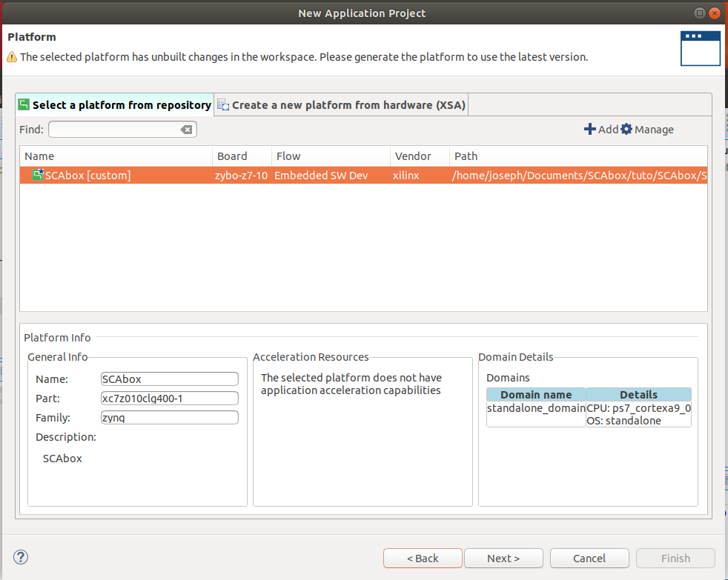Open Create a new platform from hardware tab
This screenshot has height=580, width=728.
point(341,105)
